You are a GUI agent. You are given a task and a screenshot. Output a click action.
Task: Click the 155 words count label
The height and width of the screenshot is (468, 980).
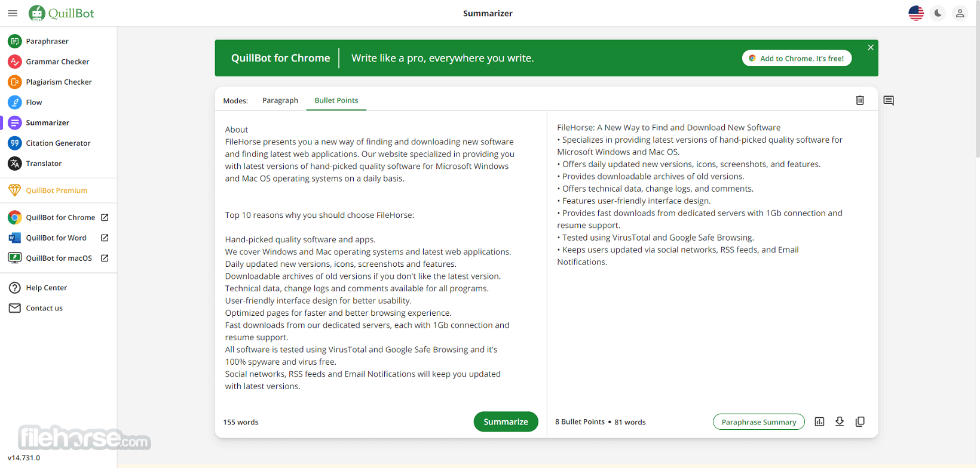click(241, 422)
